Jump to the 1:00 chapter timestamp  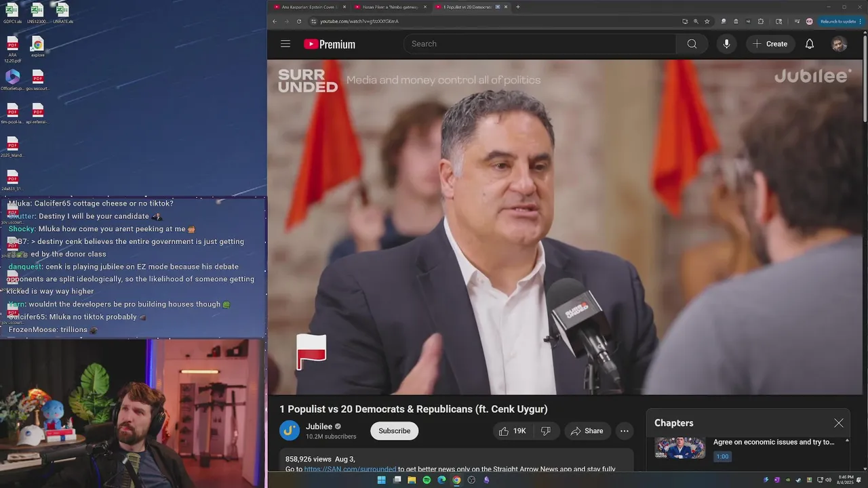click(x=723, y=457)
